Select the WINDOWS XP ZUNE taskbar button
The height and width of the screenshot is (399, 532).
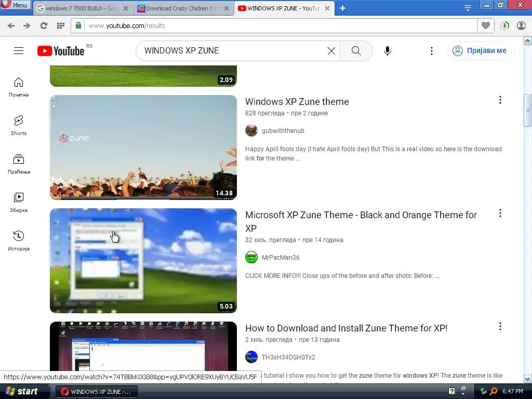[x=96, y=392]
